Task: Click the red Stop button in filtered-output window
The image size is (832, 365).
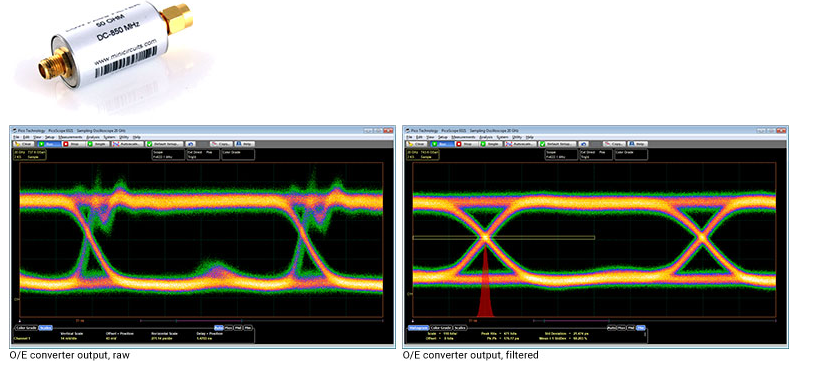Action: 467,144
